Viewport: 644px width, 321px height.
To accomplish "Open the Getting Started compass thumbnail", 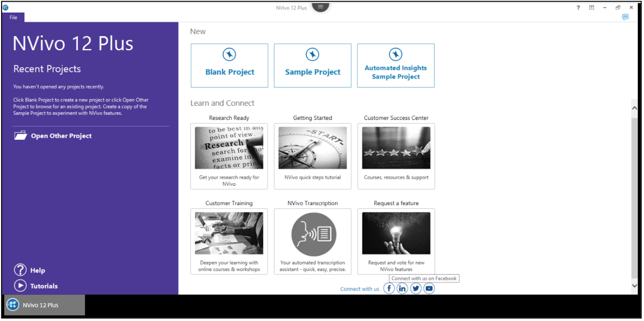I will [x=312, y=148].
